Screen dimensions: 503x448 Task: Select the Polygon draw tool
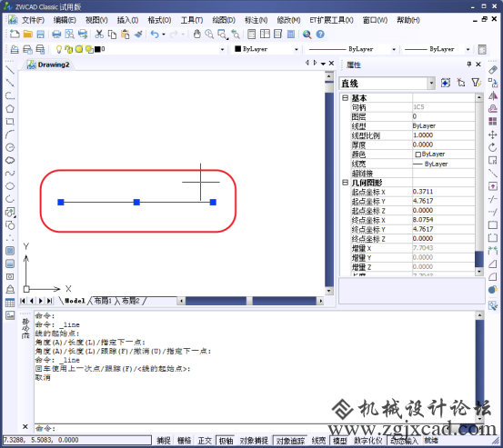10,109
